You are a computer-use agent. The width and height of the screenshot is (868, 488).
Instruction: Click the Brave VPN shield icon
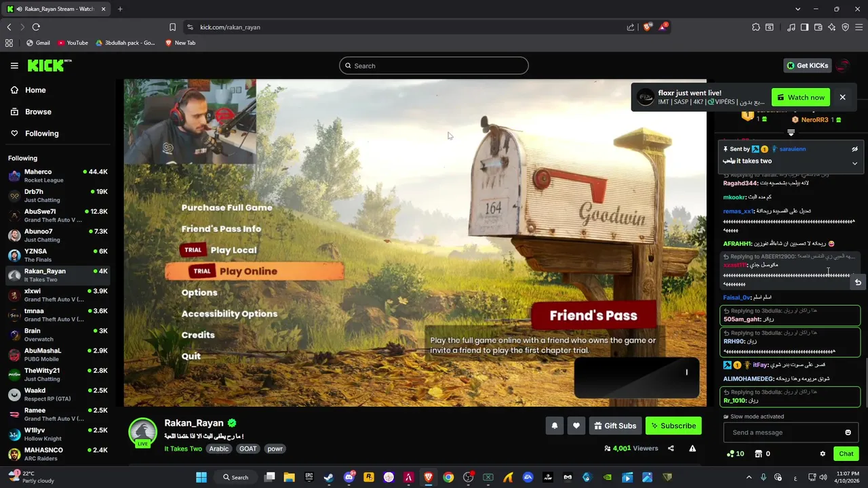(845, 27)
